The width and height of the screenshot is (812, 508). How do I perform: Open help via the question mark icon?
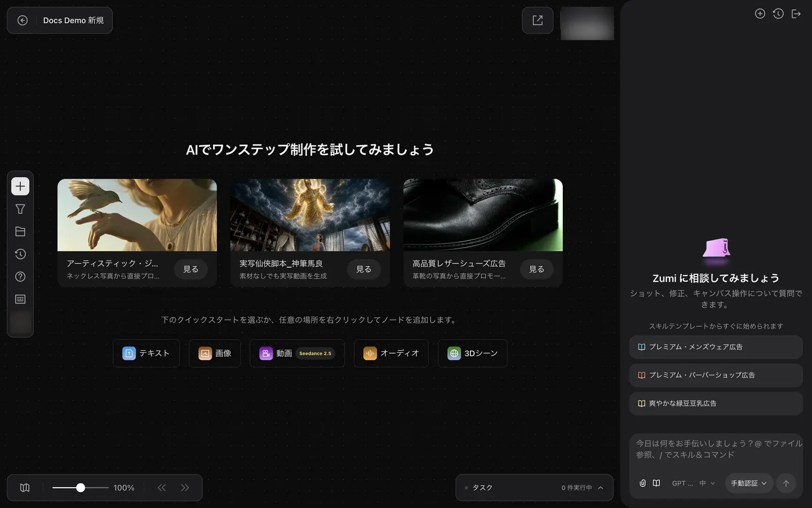click(20, 277)
